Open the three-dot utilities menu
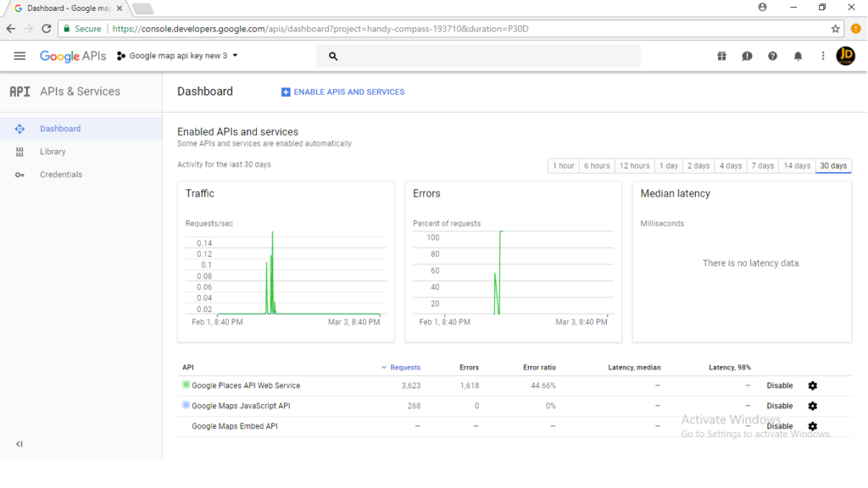This screenshot has height=488, width=868. pyautogui.click(x=823, y=56)
